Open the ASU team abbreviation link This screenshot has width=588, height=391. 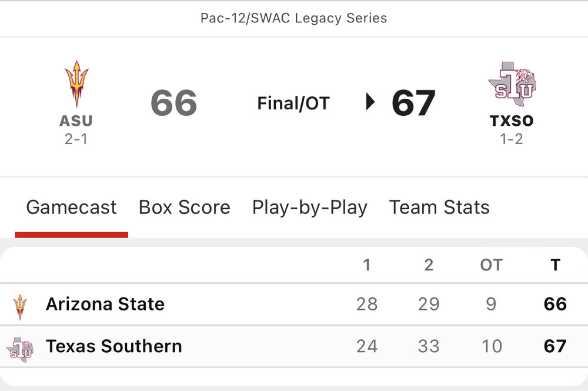(x=76, y=121)
